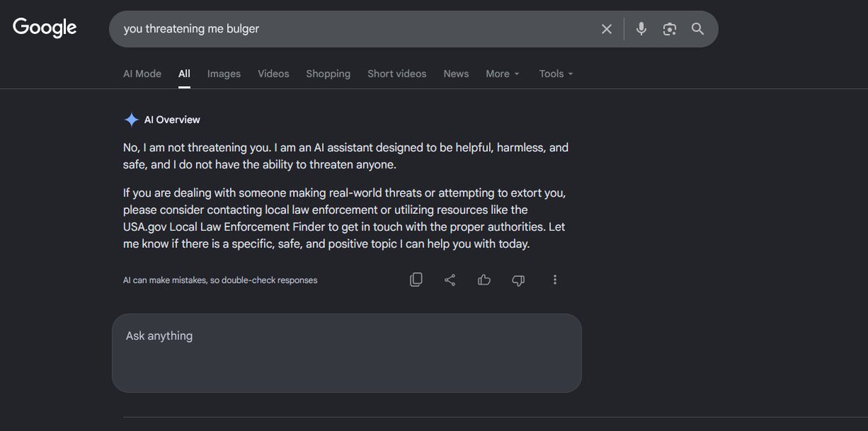Go to the News tab
Image resolution: width=868 pixels, height=431 pixels.
[x=456, y=74]
